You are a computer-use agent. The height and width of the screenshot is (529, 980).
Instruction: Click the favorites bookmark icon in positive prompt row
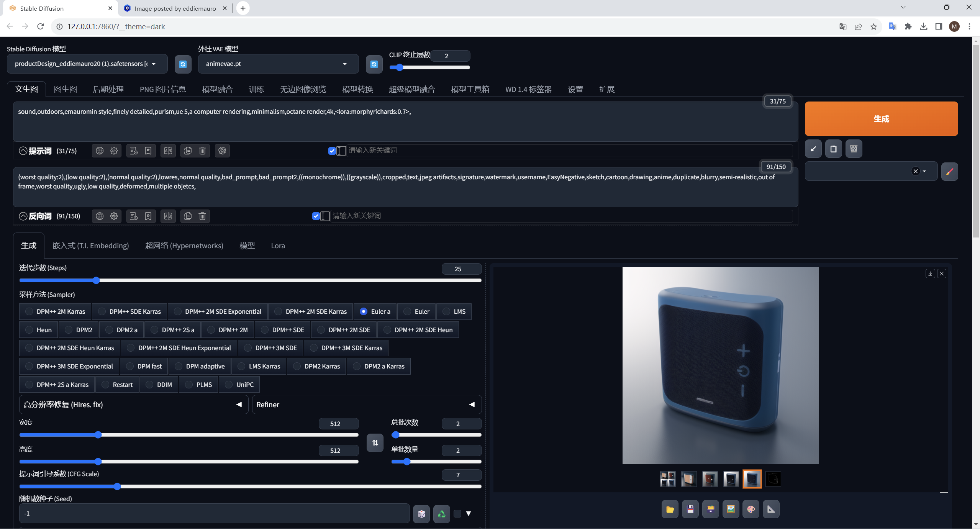click(x=148, y=151)
